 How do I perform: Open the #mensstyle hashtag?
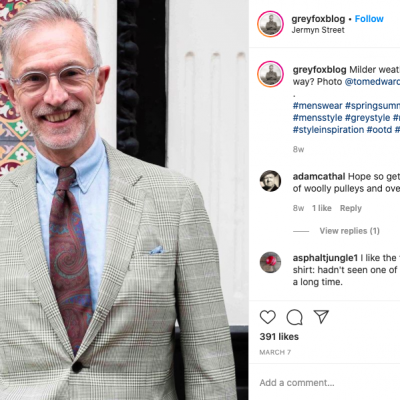click(317, 118)
